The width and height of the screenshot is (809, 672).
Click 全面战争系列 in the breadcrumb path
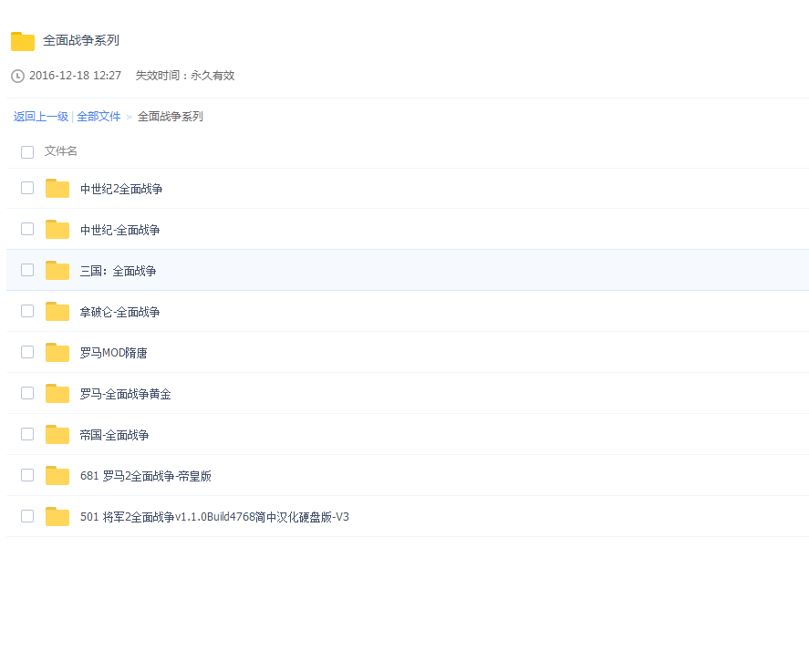point(171,117)
